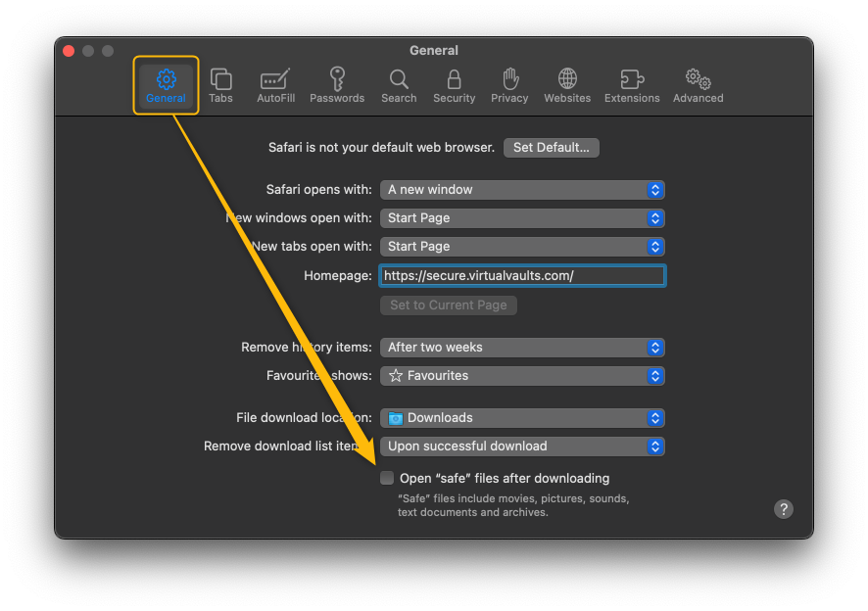The height and width of the screenshot is (611, 868).
Task: Open the AutoFill preferences pane
Action: [275, 85]
